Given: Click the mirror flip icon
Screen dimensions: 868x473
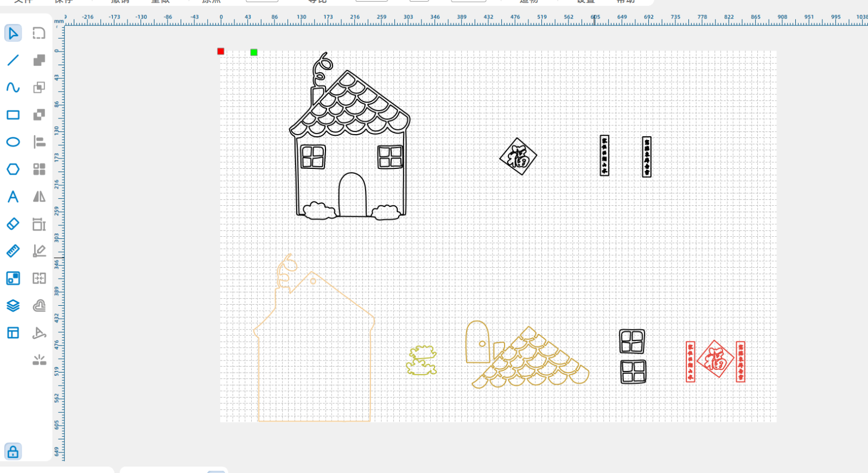Looking at the screenshot, I should [x=39, y=197].
